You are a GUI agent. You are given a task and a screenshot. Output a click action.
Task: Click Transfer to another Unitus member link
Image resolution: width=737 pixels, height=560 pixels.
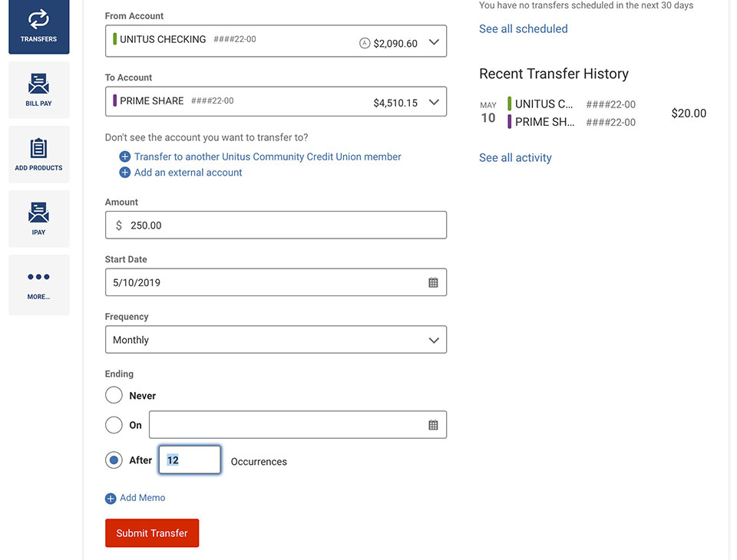point(267,156)
